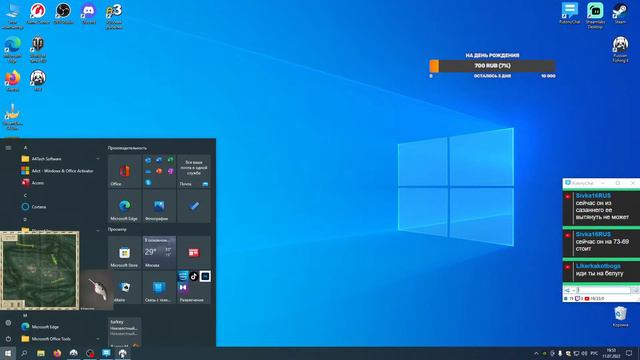Open the red news tile
Image resolution: width=640 pixels, height=360 pixels.
pyautogui.click(x=194, y=252)
